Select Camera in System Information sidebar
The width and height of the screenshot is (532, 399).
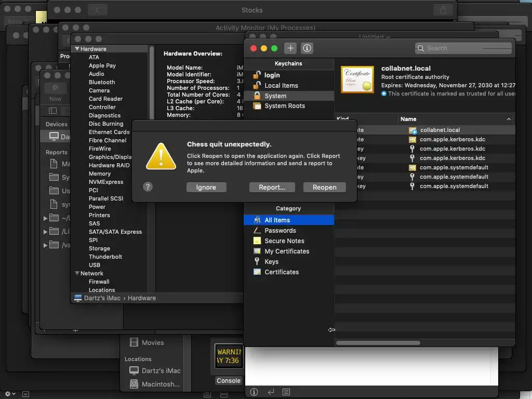click(99, 90)
